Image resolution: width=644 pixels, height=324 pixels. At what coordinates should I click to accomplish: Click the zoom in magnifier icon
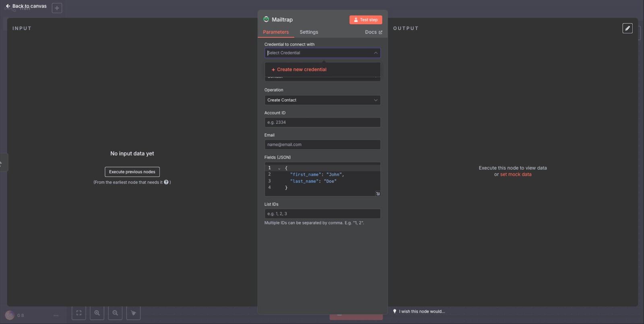97,313
